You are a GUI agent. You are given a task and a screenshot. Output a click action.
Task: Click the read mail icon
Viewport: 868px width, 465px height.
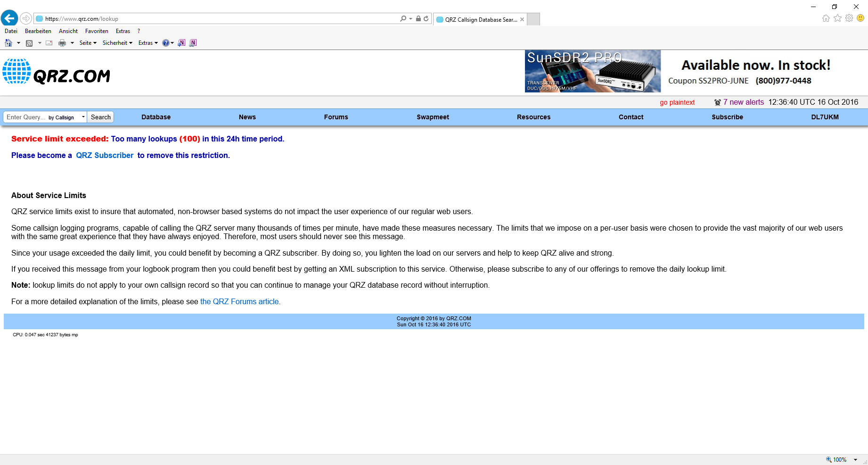tap(49, 43)
